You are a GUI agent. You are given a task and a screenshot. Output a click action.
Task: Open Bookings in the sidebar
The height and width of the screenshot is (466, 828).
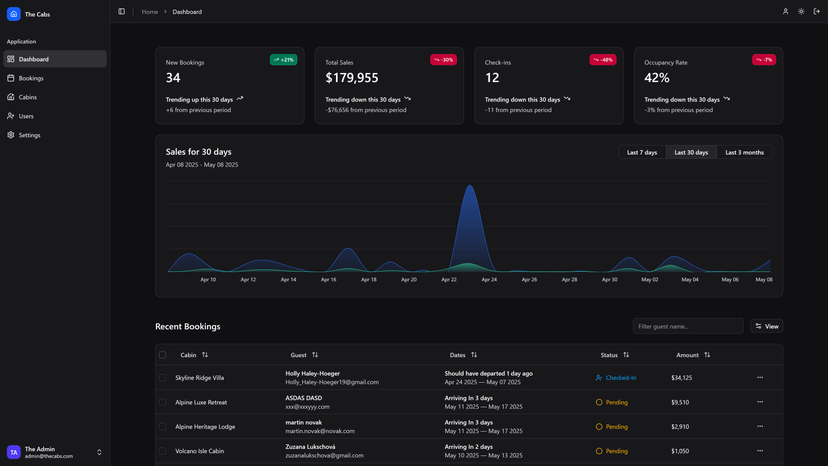32,78
